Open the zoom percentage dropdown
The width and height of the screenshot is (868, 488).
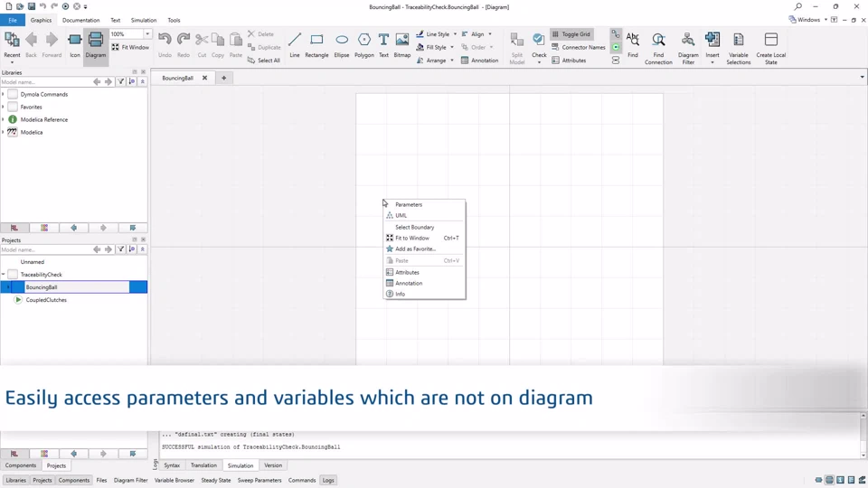click(147, 34)
